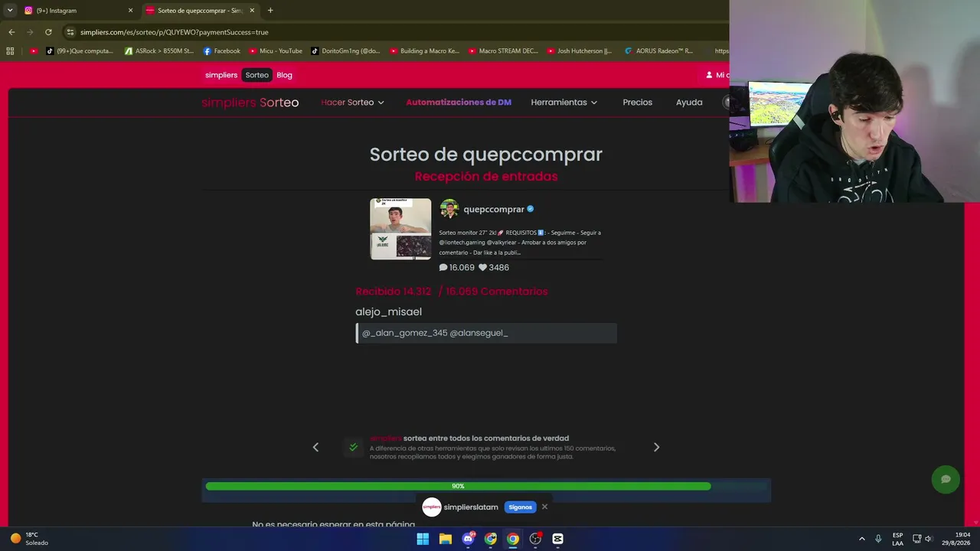Select Sorteo in the top red bar
The height and width of the screenshot is (551, 980).
[x=257, y=75]
